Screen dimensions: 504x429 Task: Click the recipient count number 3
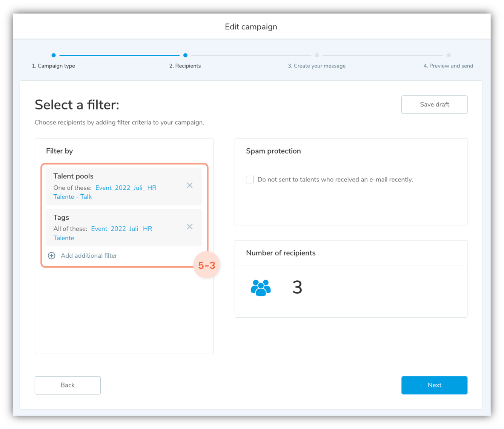[x=297, y=288]
